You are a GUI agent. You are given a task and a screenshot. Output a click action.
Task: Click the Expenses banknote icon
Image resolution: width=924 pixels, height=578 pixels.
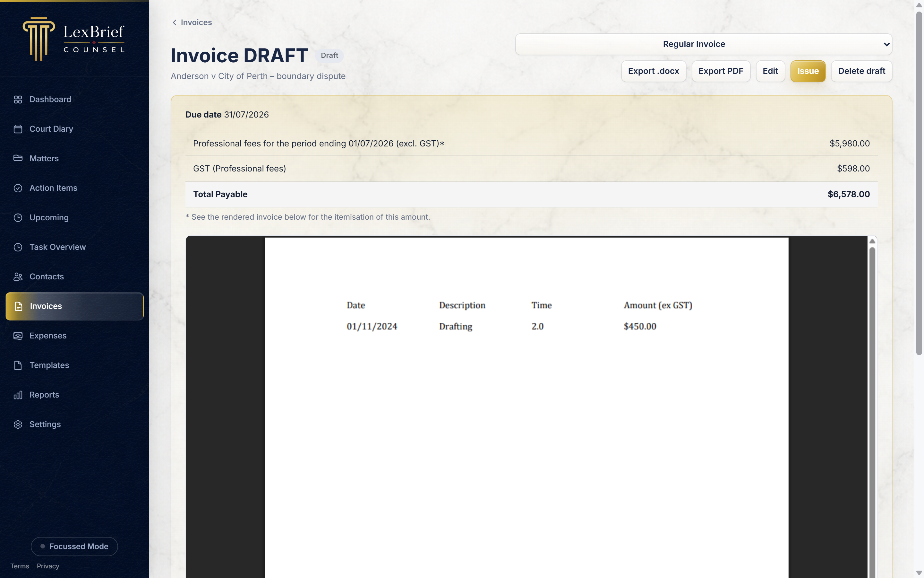click(18, 336)
